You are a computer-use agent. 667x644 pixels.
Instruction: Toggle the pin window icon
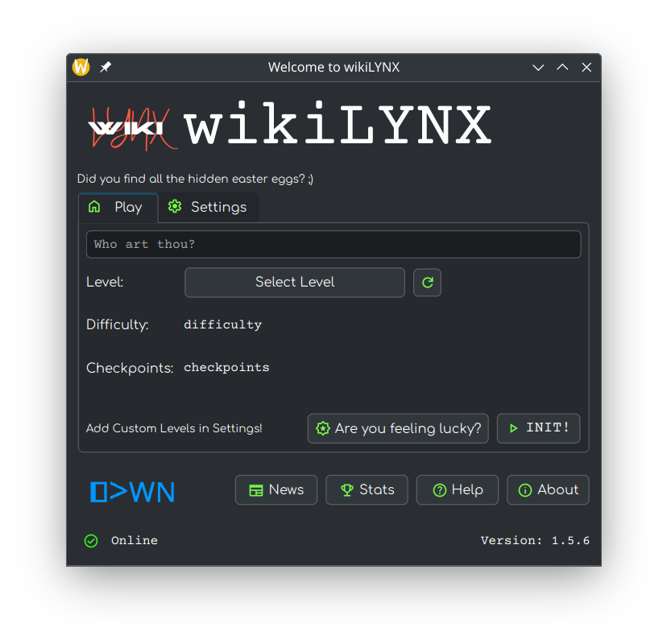[106, 67]
